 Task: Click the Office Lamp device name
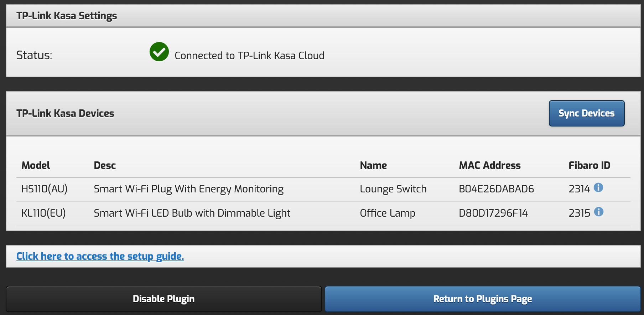(x=388, y=213)
